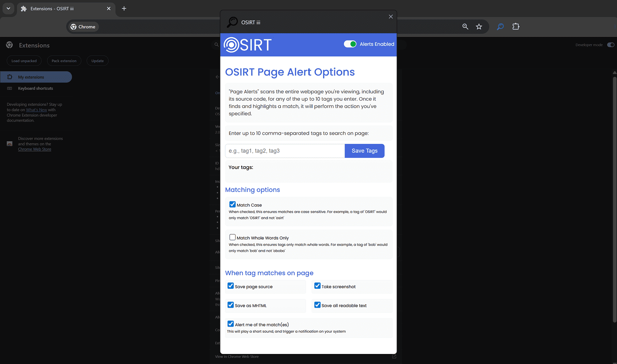Click the Chrome Web Store thumbnail icon

tap(10, 144)
